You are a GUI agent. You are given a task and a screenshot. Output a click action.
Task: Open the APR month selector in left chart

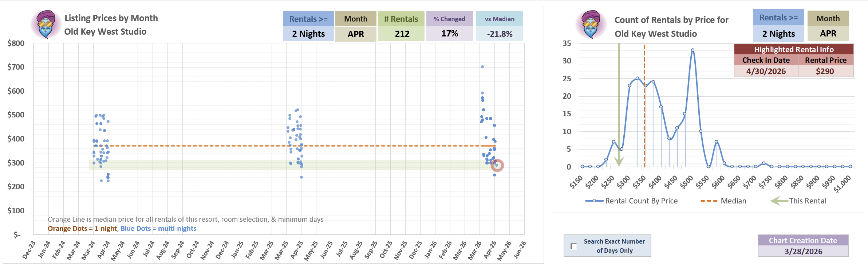pyautogui.click(x=355, y=34)
